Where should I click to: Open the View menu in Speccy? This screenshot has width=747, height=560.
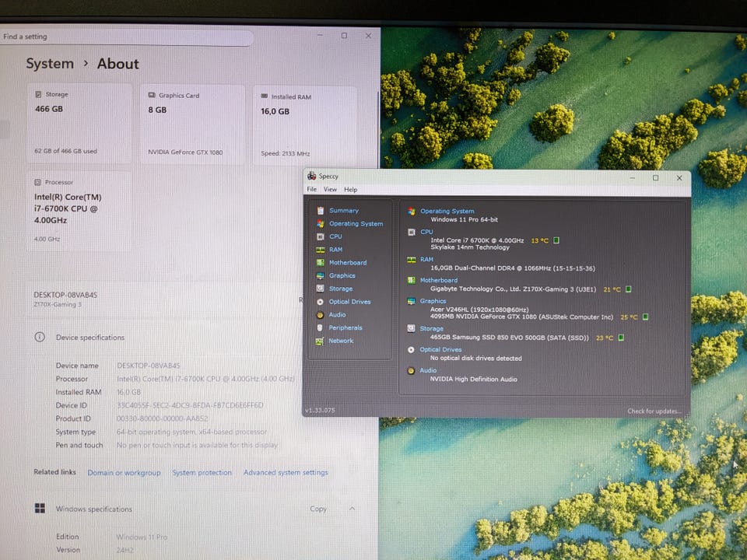coord(330,189)
